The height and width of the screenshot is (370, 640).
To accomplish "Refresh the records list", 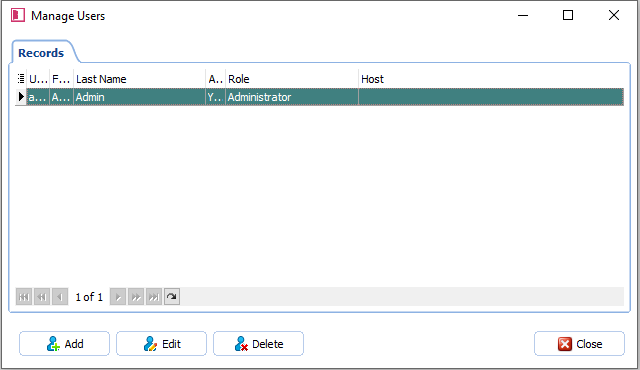I will pyautogui.click(x=172, y=297).
